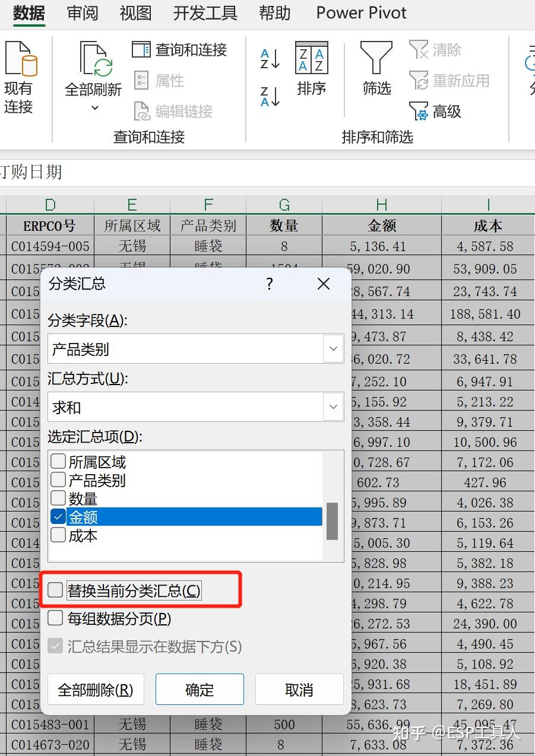Check the 数量 summary item checkbox
Screen dimensions: 535x756
(58, 498)
